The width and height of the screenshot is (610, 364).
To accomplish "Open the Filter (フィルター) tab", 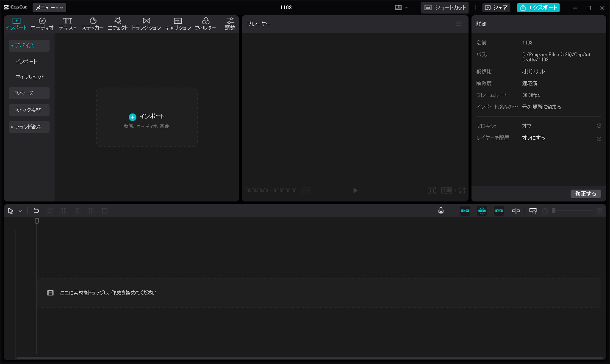I will pyautogui.click(x=205, y=24).
